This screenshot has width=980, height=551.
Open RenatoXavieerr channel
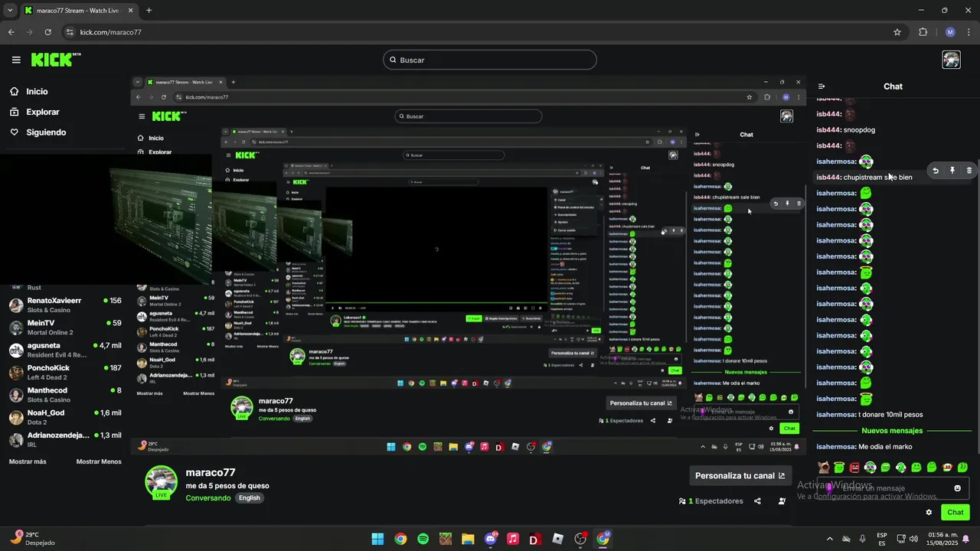click(65, 305)
